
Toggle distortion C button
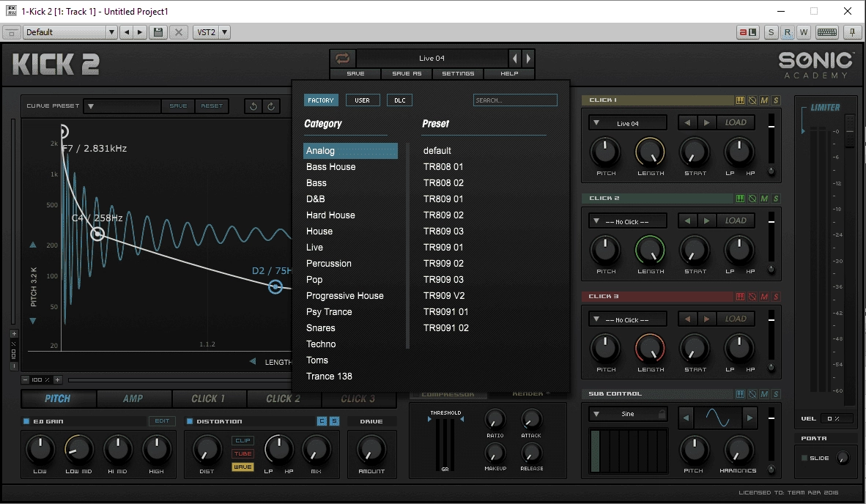click(x=322, y=421)
